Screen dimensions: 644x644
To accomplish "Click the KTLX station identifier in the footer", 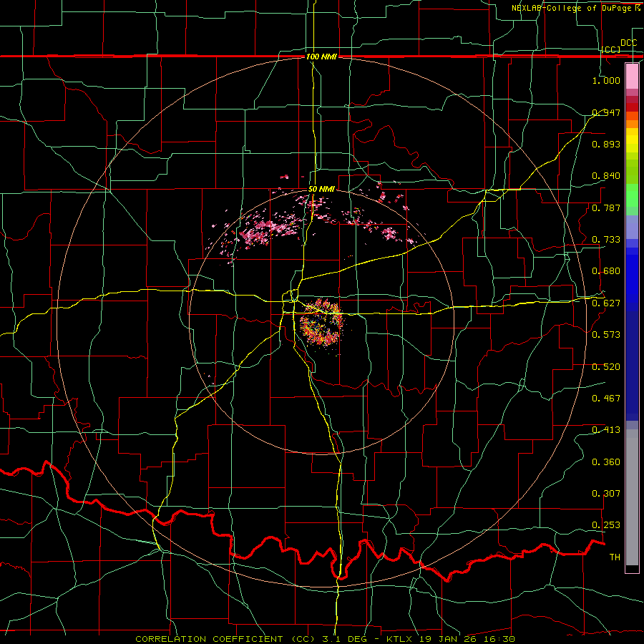I will (401, 639).
